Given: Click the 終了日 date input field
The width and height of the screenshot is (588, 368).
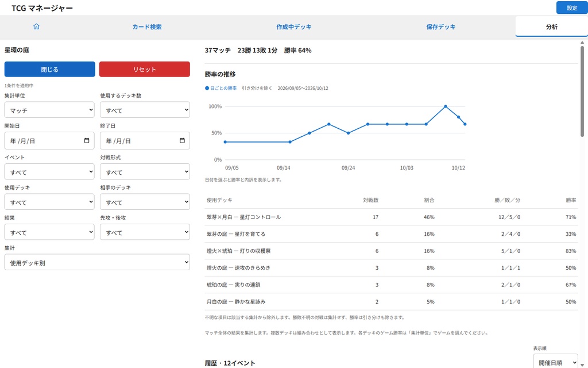Looking at the screenshot, I should 145,141.
